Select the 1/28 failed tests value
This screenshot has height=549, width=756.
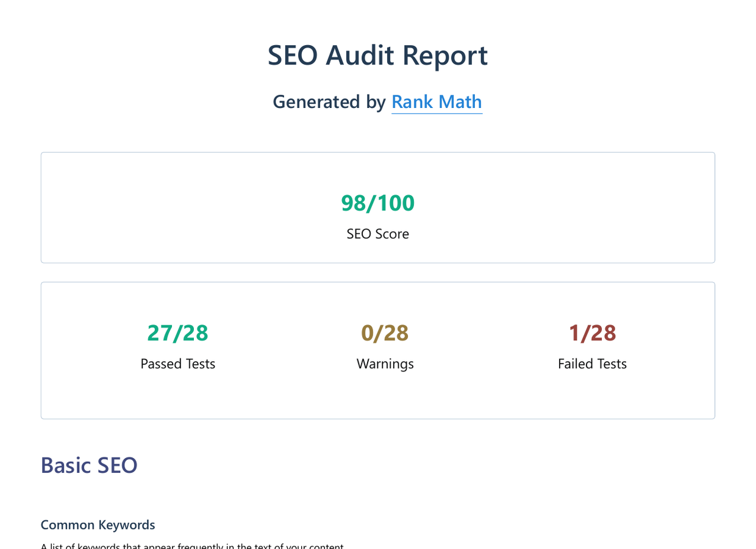pos(593,333)
